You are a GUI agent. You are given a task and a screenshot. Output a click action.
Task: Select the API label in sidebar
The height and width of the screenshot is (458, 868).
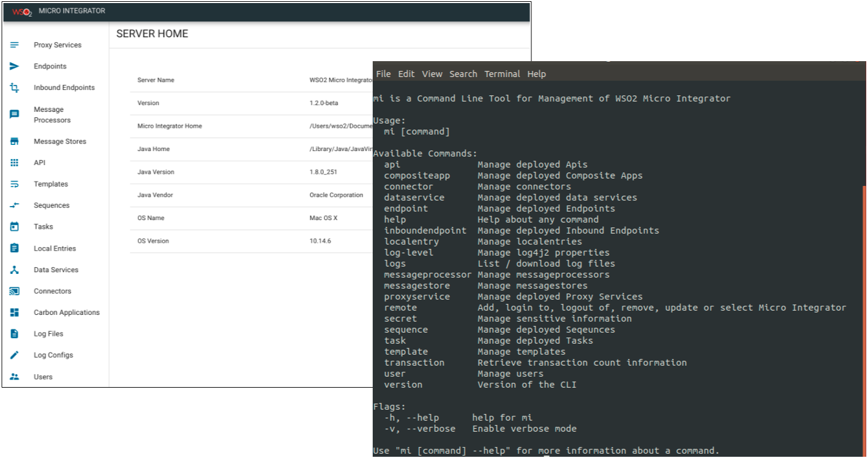click(39, 163)
